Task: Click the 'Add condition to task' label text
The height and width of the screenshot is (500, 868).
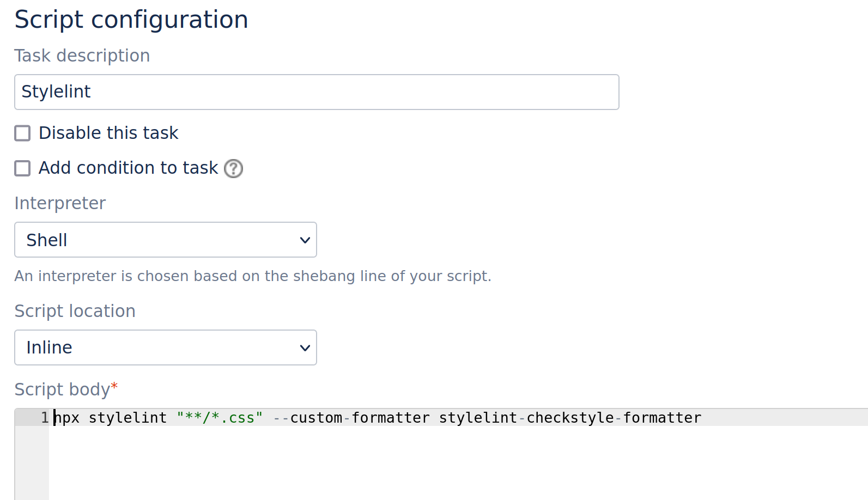Action: 128,168
